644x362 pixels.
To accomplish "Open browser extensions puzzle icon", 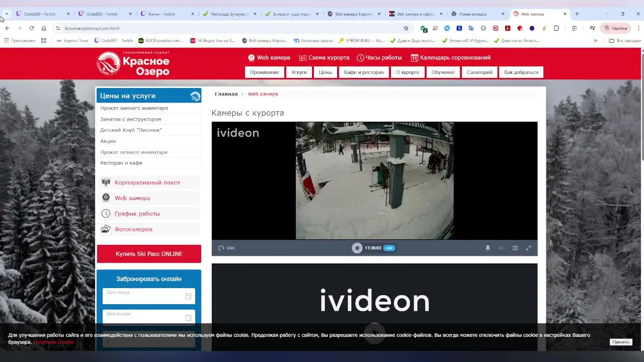I will point(556,28).
